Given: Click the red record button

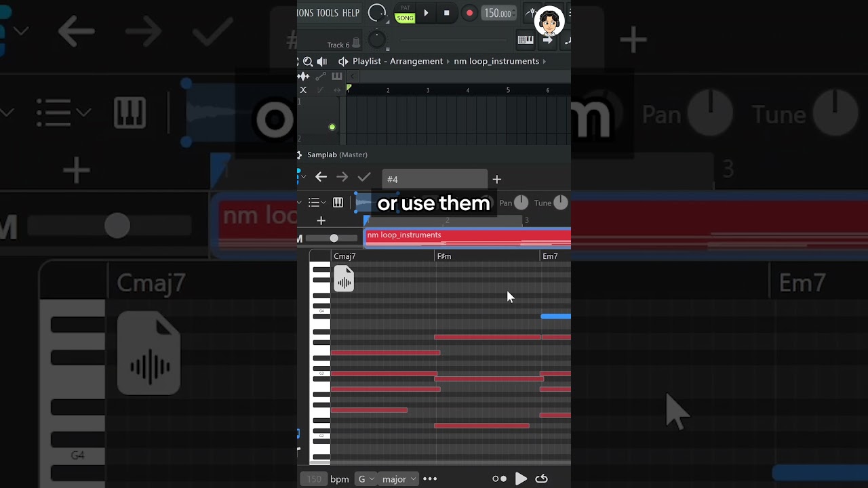Looking at the screenshot, I should [x=469, y=13].
